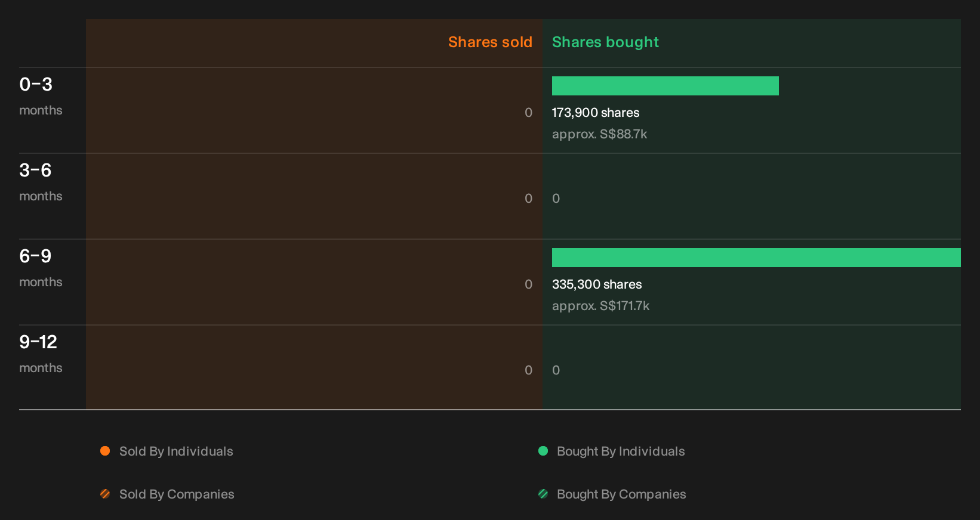The image size is (980, 520).
Task: Click the 335,300 shares value
Action: (x=597, y=284)
